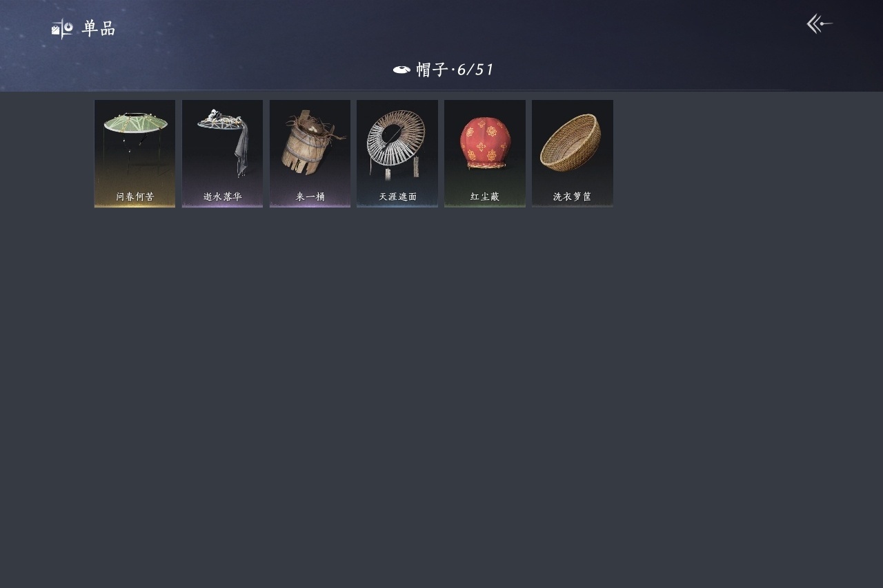This screenshot has height=588, width=883.
Task: Select the red floral hood 红尘蔽 image
Action: [484, 143]
